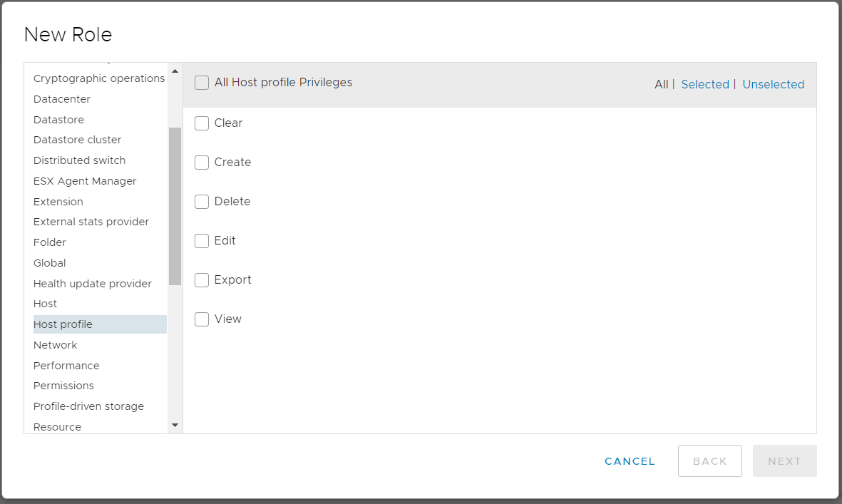The image size is (842, 504).
Task: Check the All Host profile Privileges checkbox
Action: (x=202, y=83)
